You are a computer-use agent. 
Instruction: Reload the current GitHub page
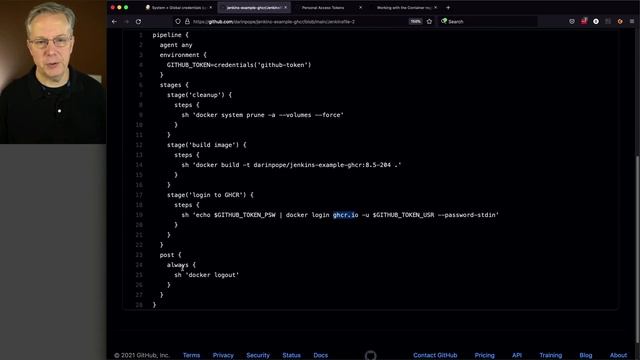(138, 22)
